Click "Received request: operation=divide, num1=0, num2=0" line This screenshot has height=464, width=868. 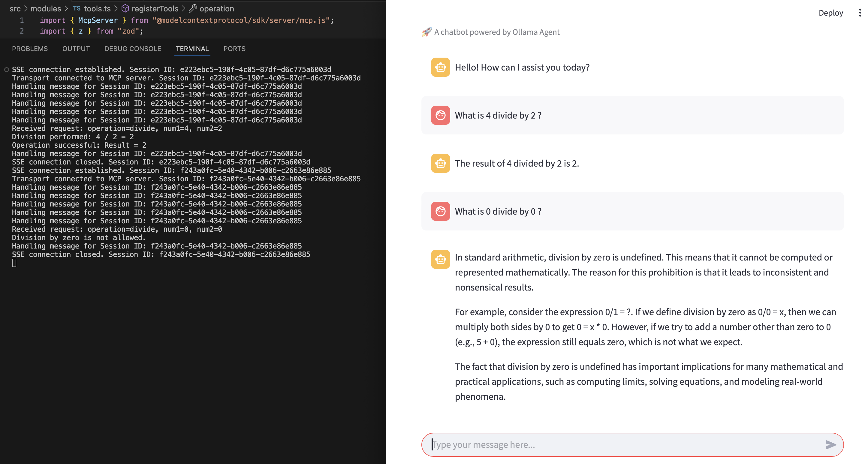pyautogui.click(x=117, y=230)
